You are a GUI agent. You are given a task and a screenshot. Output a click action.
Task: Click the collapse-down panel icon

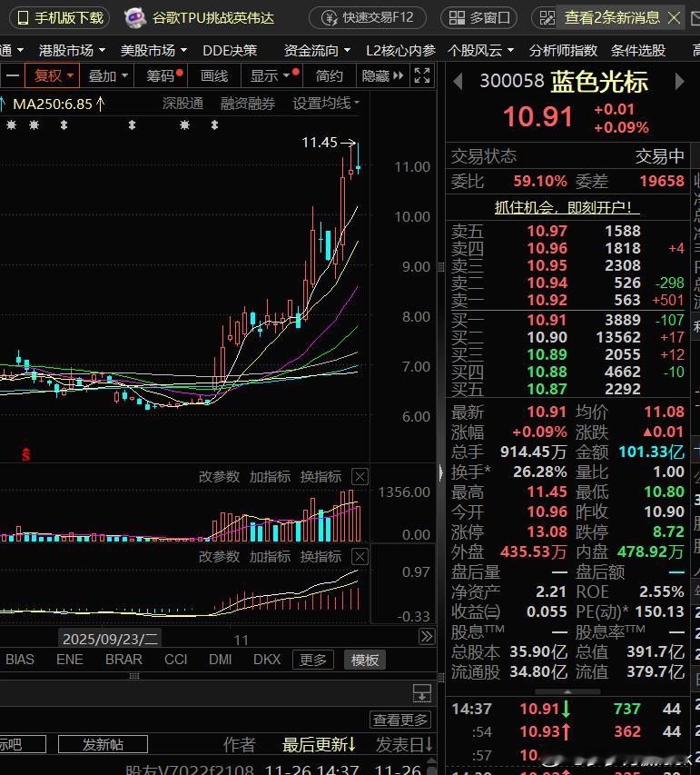coord(422,693)
